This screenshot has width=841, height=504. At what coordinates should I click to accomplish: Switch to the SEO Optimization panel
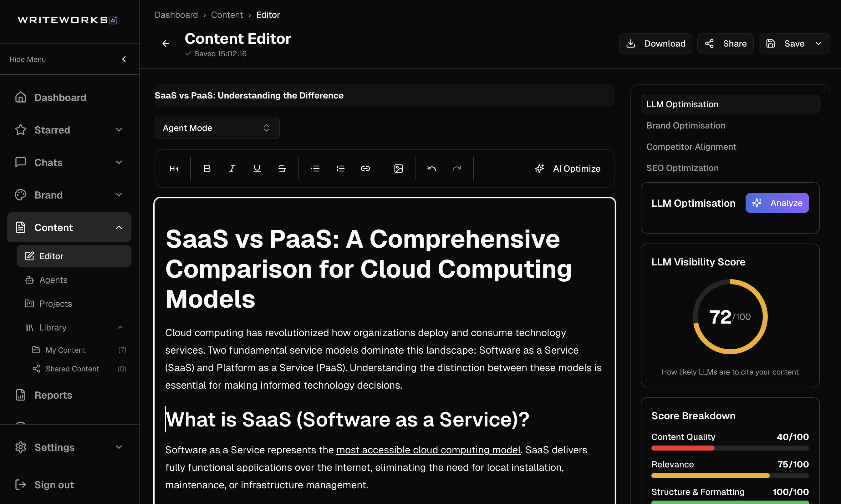[682, 168]
